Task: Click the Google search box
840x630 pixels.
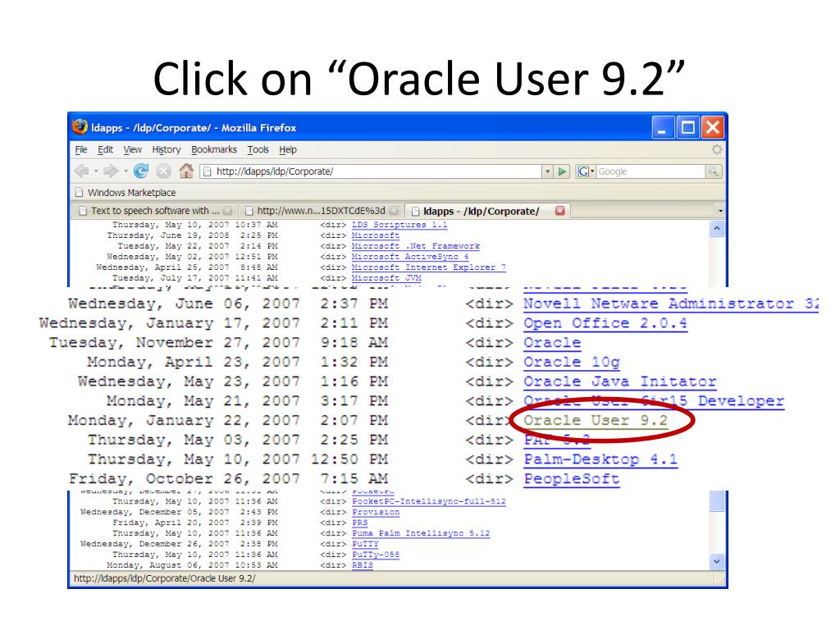Action: click(651, 171)
